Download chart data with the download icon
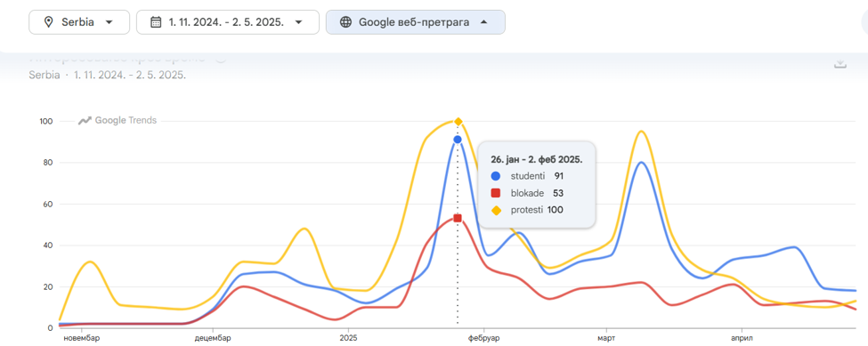 pos(840,64)
